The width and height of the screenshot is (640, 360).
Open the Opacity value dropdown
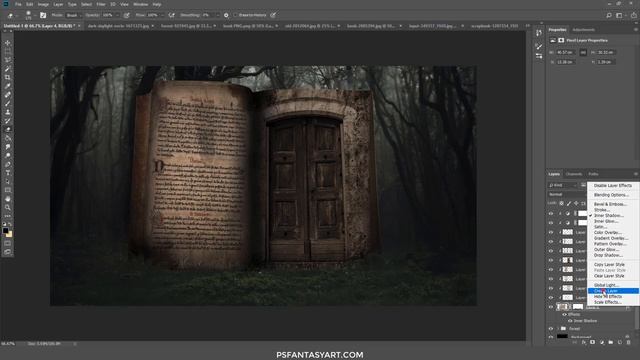pyautogui.click(x=118, y=15)
